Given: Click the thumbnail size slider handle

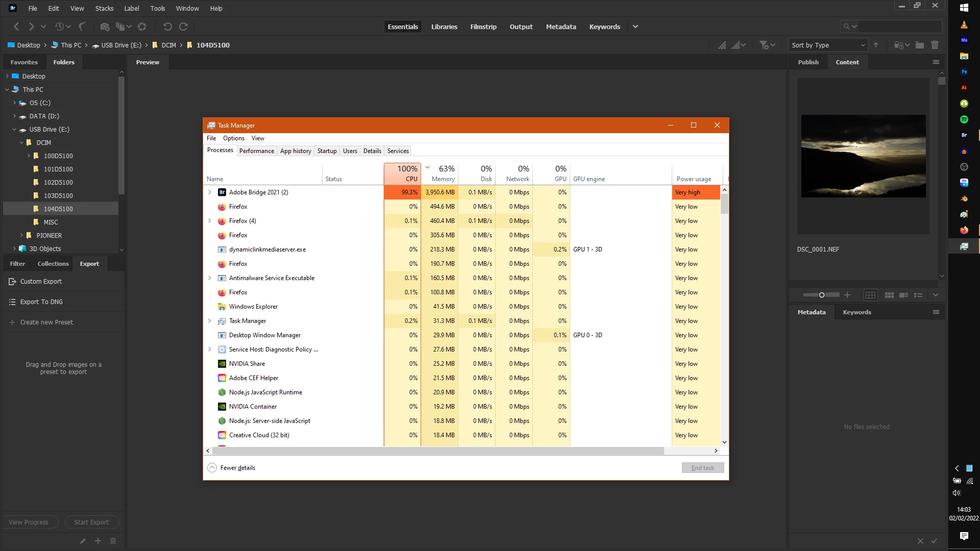Looking at the screenshot, I should coord(822,295).
